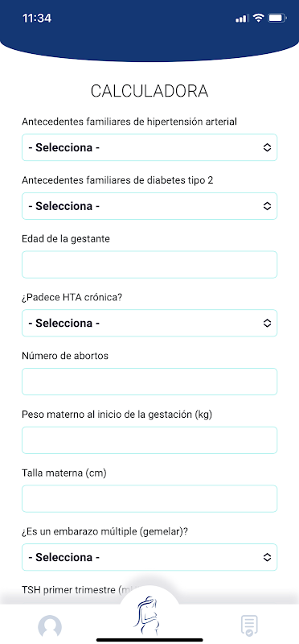Expand the embarazo múltiple (gemelar) selector

(149, 557)
